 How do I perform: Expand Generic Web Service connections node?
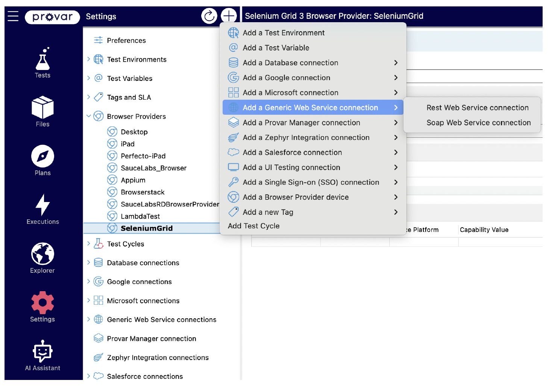pos(89,319)
